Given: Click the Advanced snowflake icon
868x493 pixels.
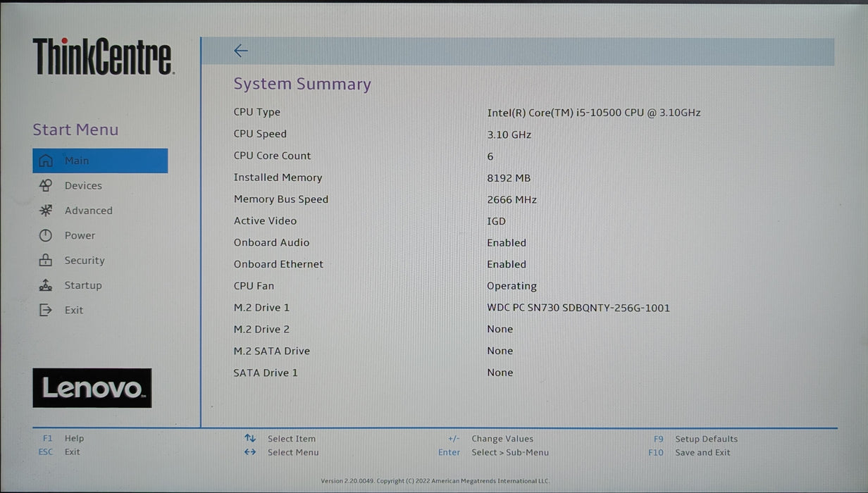Looking at the screenshot, I should pyautogui.click(x=46, y=211).
